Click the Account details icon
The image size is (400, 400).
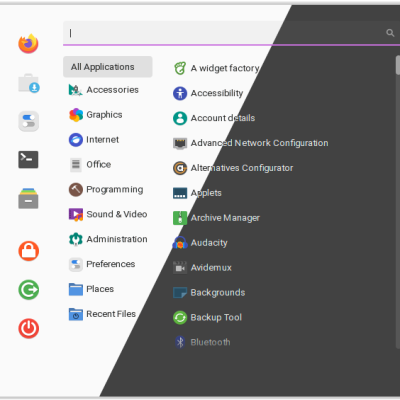[180, 118]
